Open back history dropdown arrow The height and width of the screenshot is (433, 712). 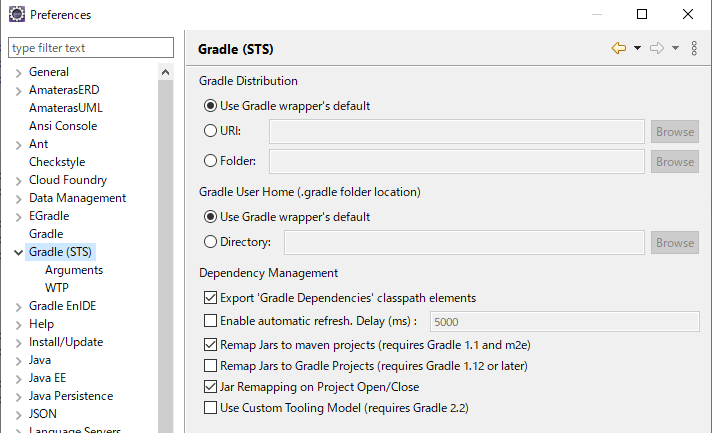[x=638, y=48]
